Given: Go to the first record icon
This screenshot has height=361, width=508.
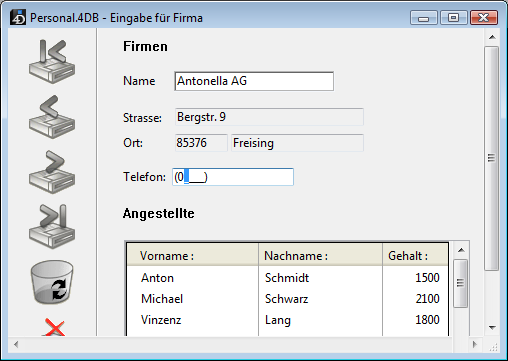Looking at the screenshot, I should [x=52, y=61].
